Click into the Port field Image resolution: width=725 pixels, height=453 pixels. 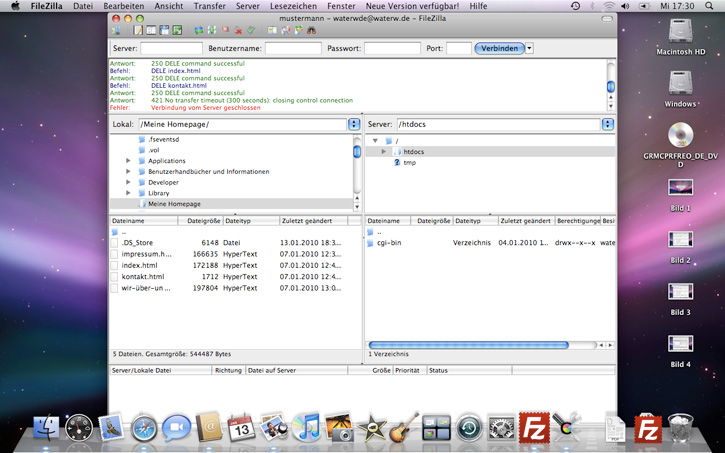click(x=459, y=48)
